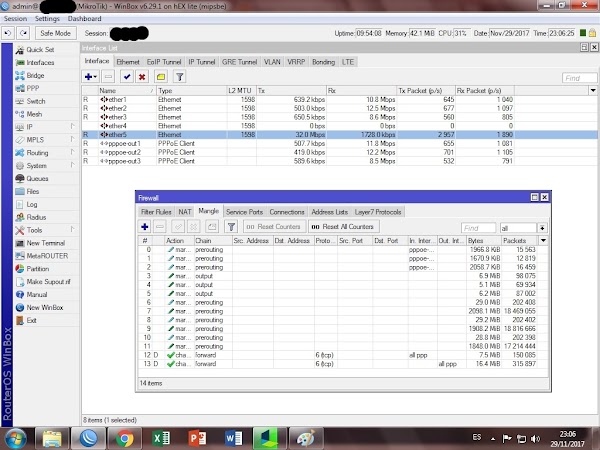
Task: Switch to Filter Rules tab in Firewall
Action: 156,212
